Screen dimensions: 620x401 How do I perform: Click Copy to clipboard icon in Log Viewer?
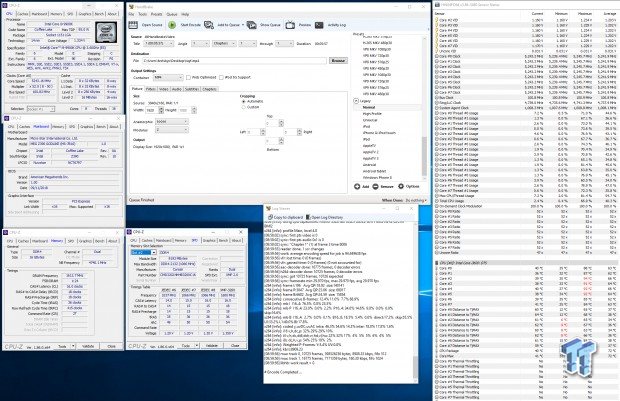(270, 217)
